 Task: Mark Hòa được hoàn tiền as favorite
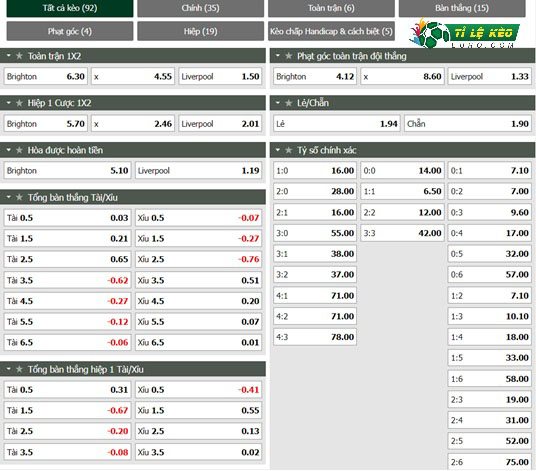pos(19,150)
